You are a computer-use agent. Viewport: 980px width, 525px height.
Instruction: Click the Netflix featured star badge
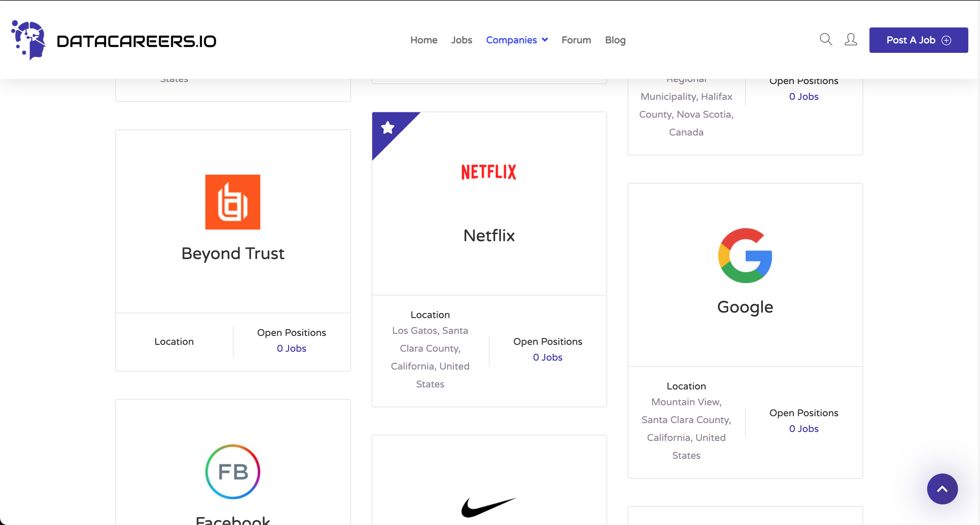[388, 128]
